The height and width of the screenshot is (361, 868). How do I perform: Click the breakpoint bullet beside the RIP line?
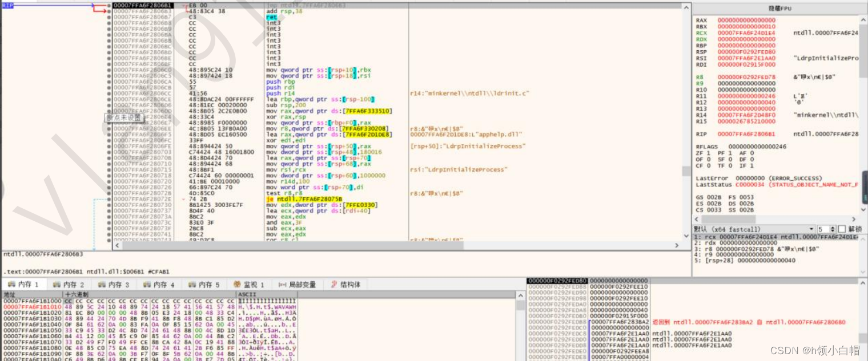(109, 6)
